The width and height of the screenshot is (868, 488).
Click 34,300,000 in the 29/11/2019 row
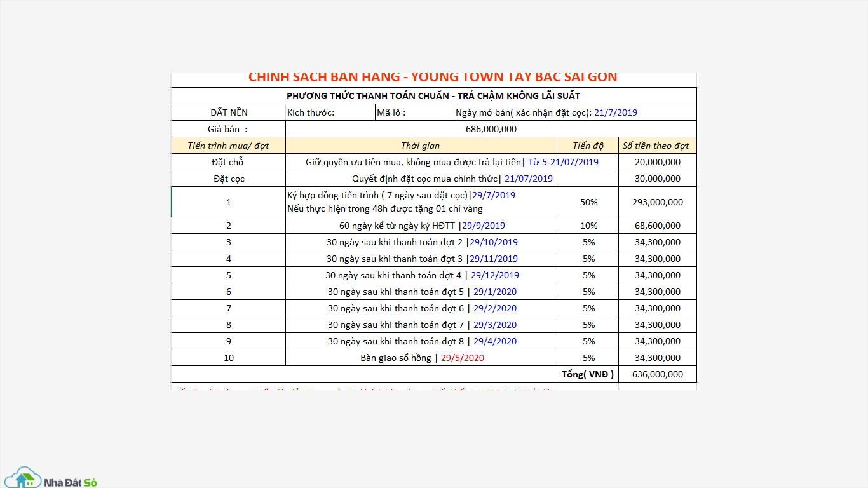coord(658,259)
